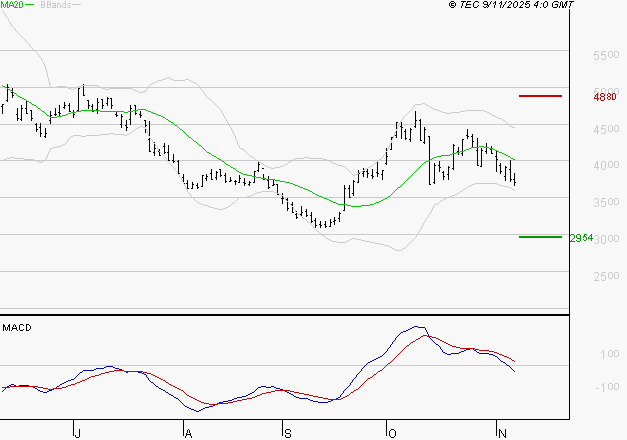
Task: Select the green support line marker
Action: (540, 237)
